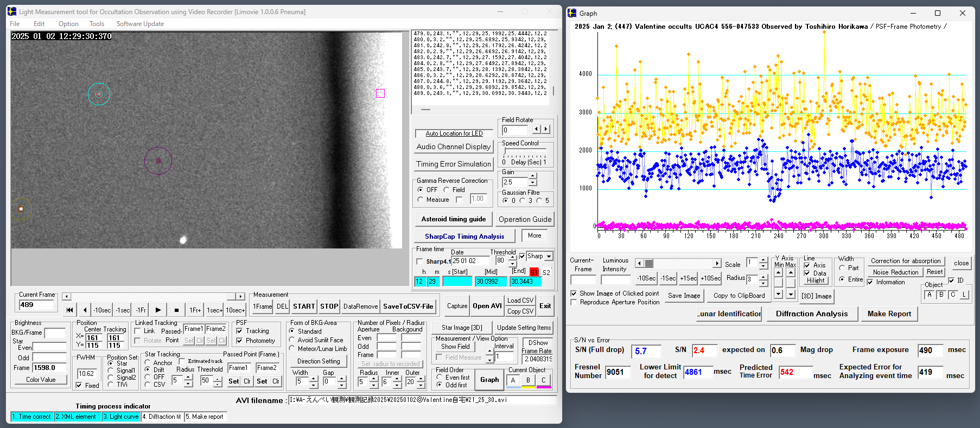The width and height of the screenshot is (980, 428).
Task: Click the Diffraction Analysis button
Action: [x=811, y=314]
